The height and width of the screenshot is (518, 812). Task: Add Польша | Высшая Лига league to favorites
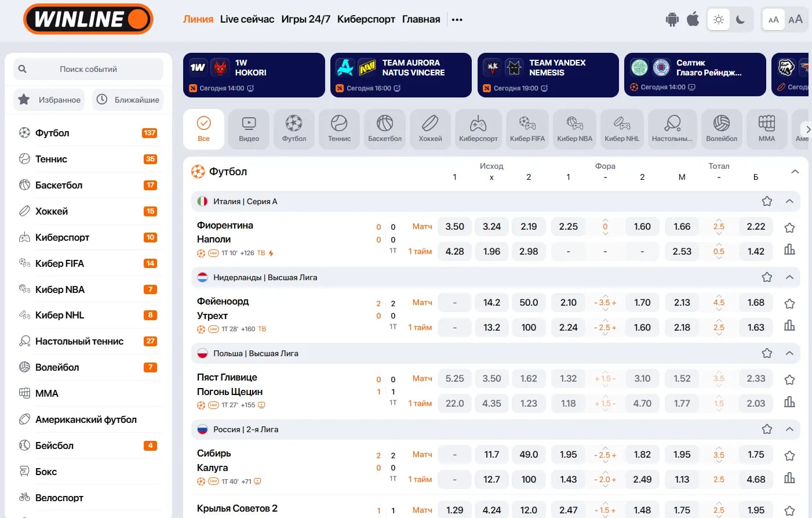pos(767,353)
